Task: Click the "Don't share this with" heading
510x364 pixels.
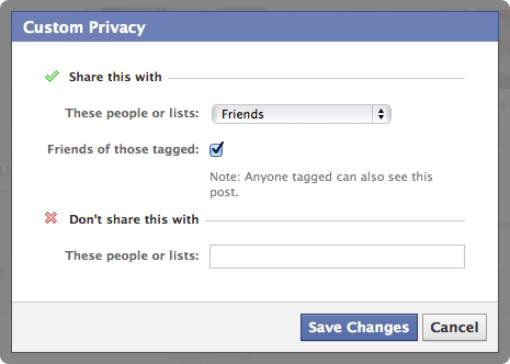Action: pos(134,219)
